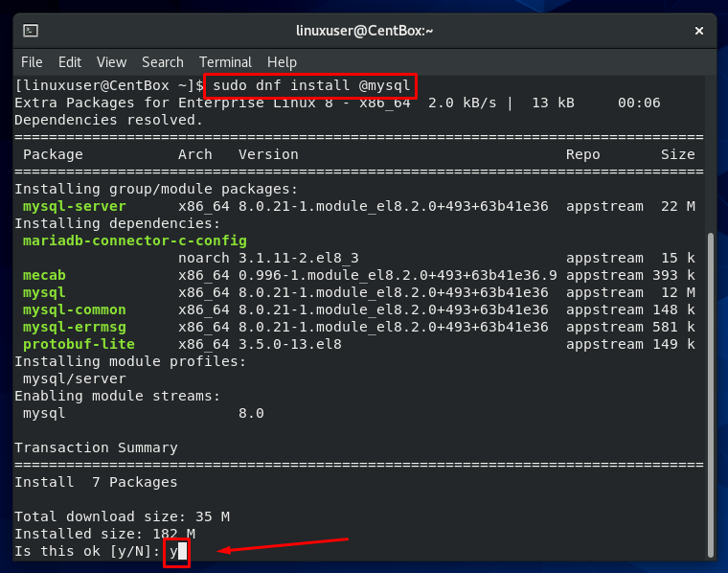Click the '2.0 kB/s' download speed
The image size is (728, 573).
tap(462, 103)
